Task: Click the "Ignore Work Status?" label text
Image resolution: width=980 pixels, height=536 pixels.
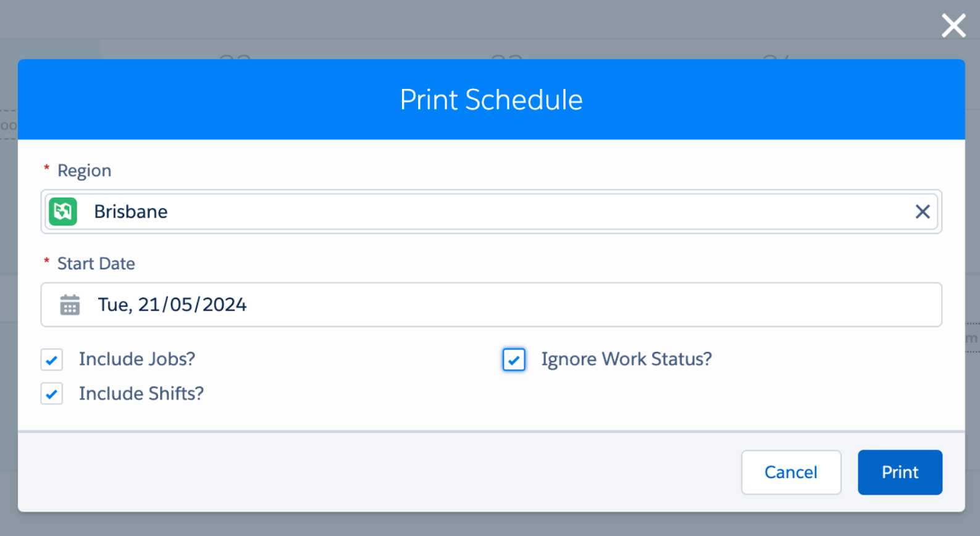Action: [x=627, y=359]
